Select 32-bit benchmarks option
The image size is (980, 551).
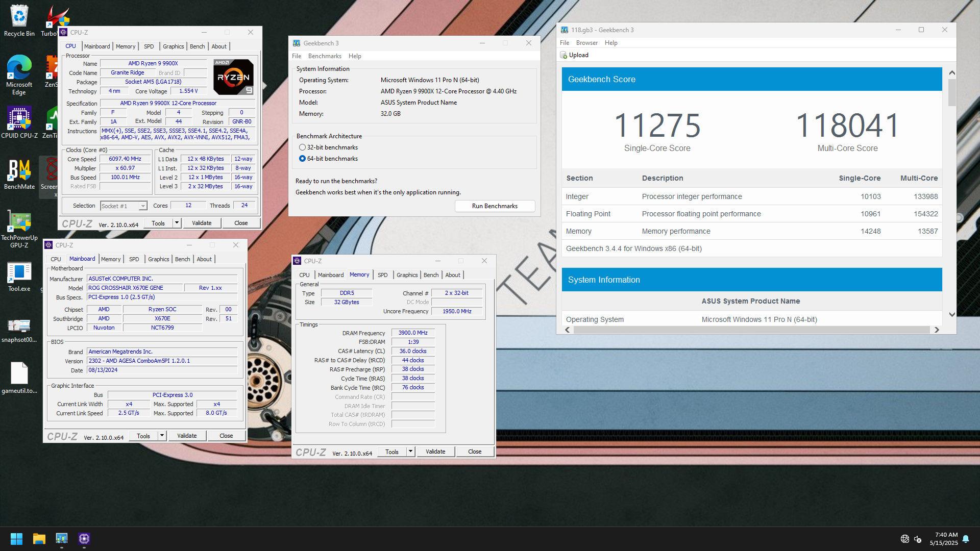tap(302, 147)
